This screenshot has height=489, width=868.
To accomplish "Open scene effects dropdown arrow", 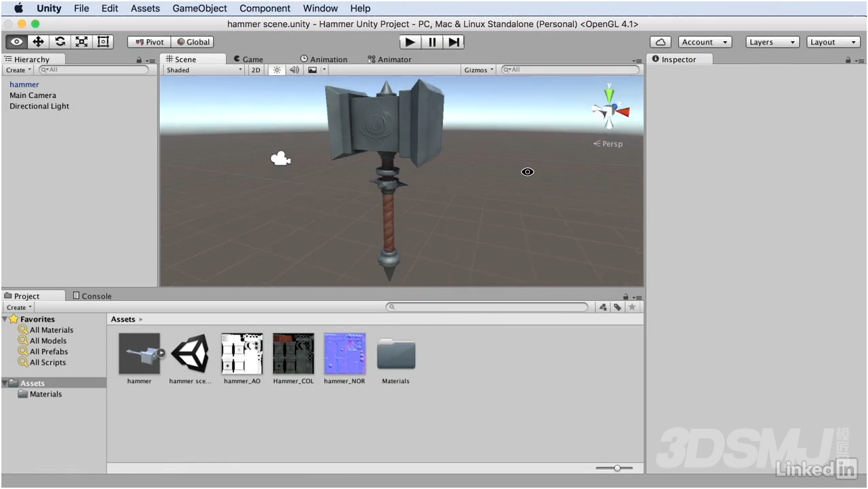I will click(324, 70).
